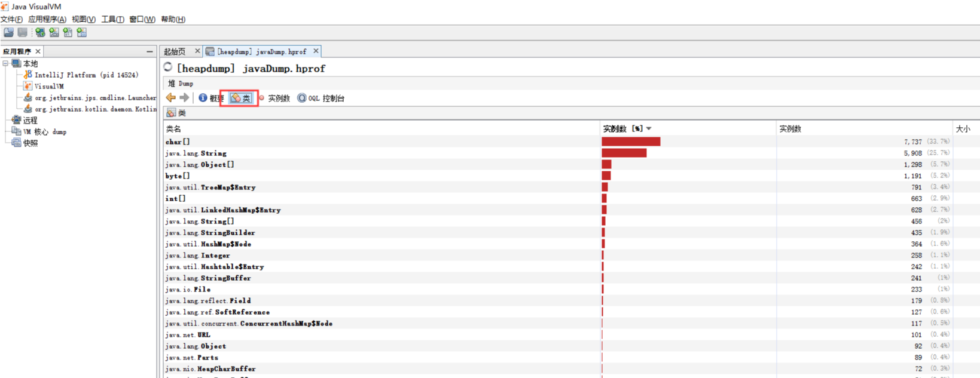Open the 视图(V) menu
This screenshot has height=378, width=980.
pyautogui.click(x=84, y=19)
